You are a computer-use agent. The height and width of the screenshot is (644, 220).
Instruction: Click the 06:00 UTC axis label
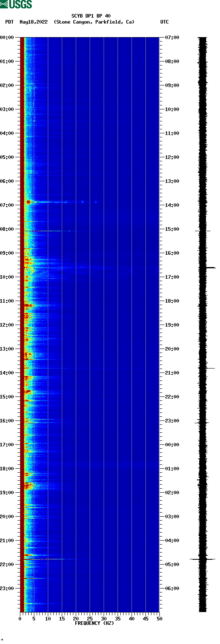tap(172, 589)
